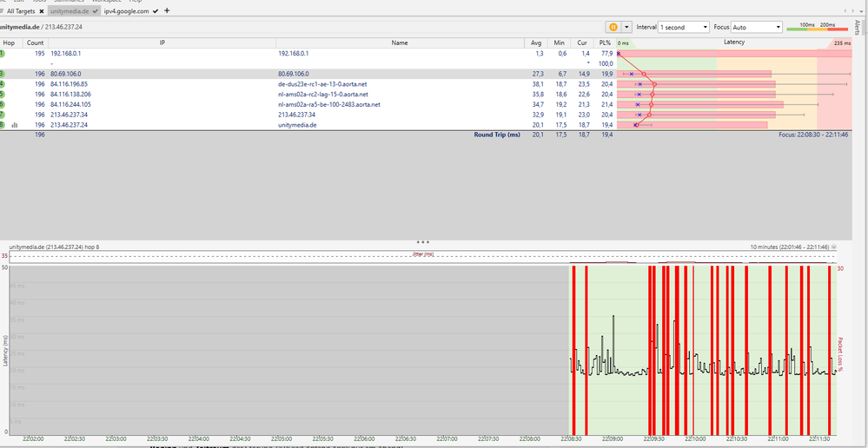Click the latency color scale legend
The width and height of the screenshot is (868, 448).
pos(816,28)
